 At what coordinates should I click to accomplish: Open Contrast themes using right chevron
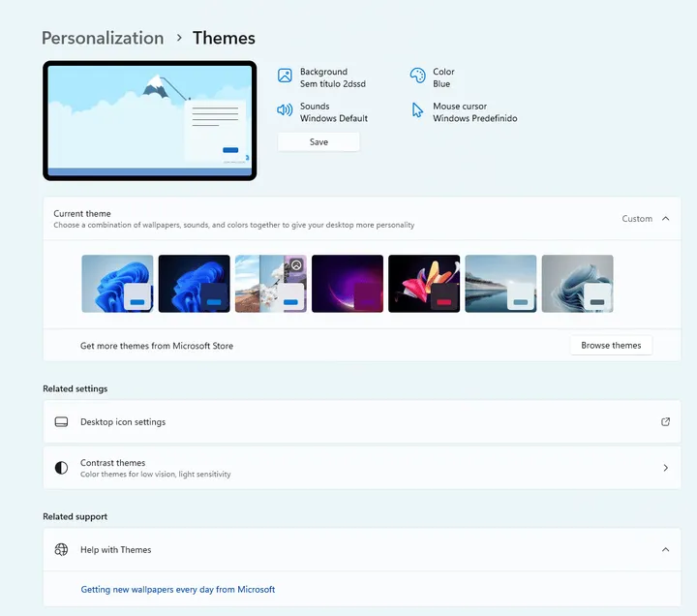coord(665,468)
